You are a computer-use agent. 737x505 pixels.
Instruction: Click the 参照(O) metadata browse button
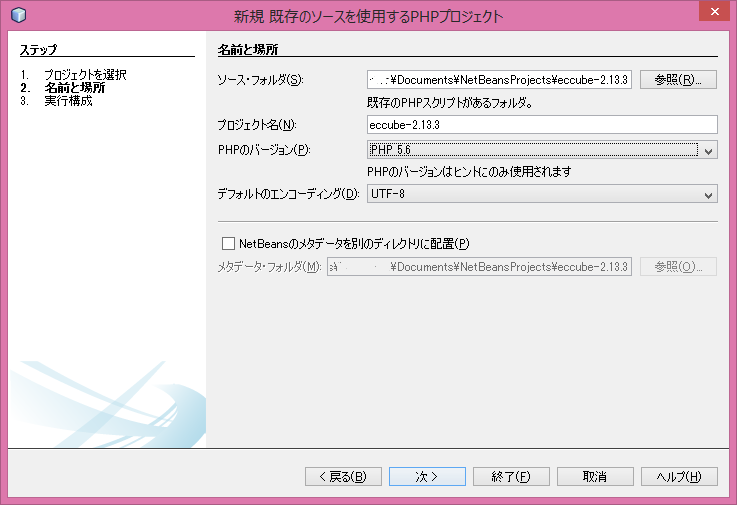(x=678, y=267)
